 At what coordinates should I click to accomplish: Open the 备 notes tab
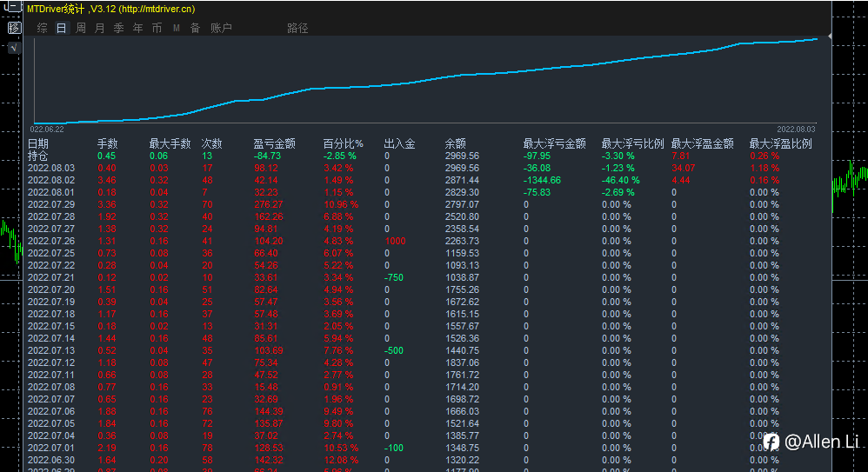tap(195, 28)
